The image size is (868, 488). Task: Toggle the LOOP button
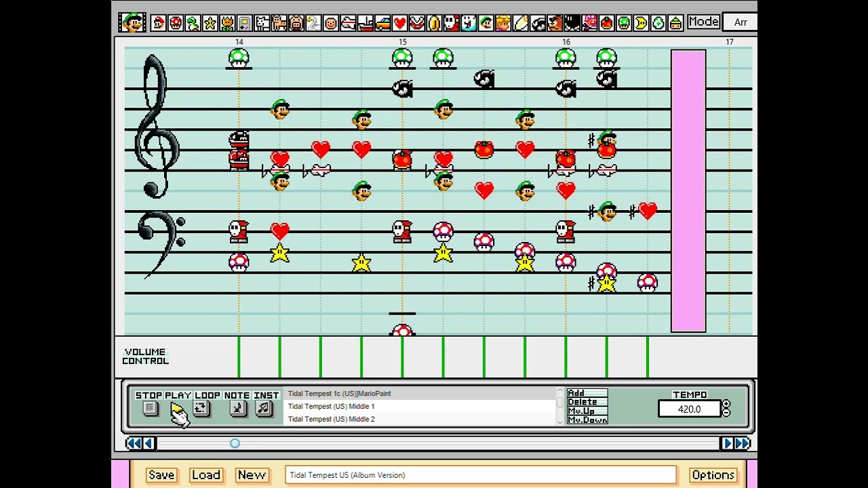point(201,409)
